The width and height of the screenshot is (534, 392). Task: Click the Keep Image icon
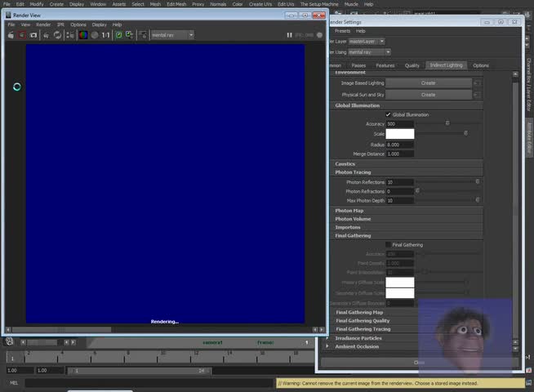point(118,35)
